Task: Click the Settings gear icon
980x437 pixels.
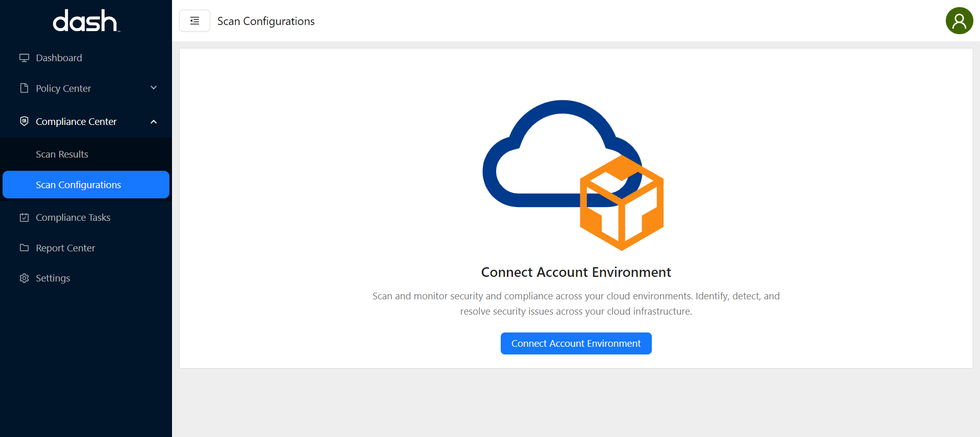Action: [x=24, y=278]
